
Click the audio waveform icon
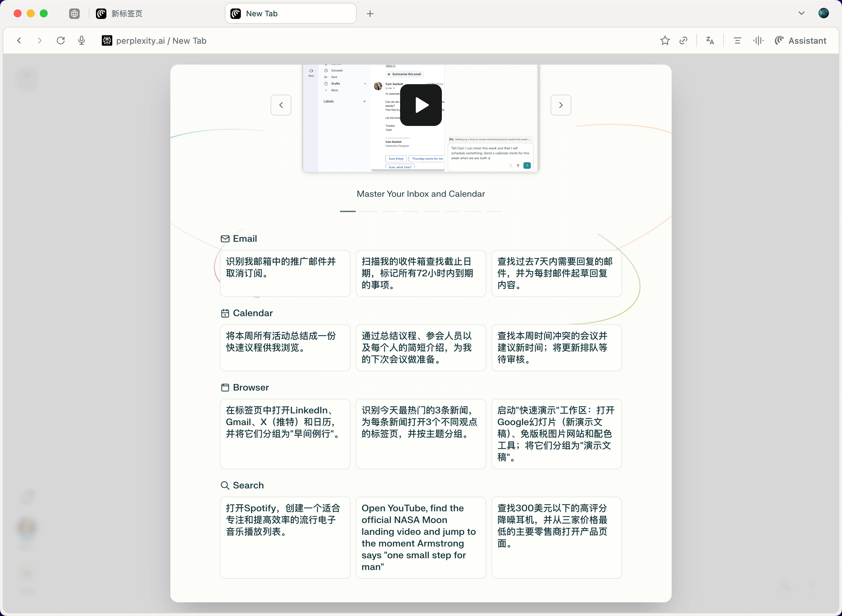pyautogui.click(x=758, y=40)
